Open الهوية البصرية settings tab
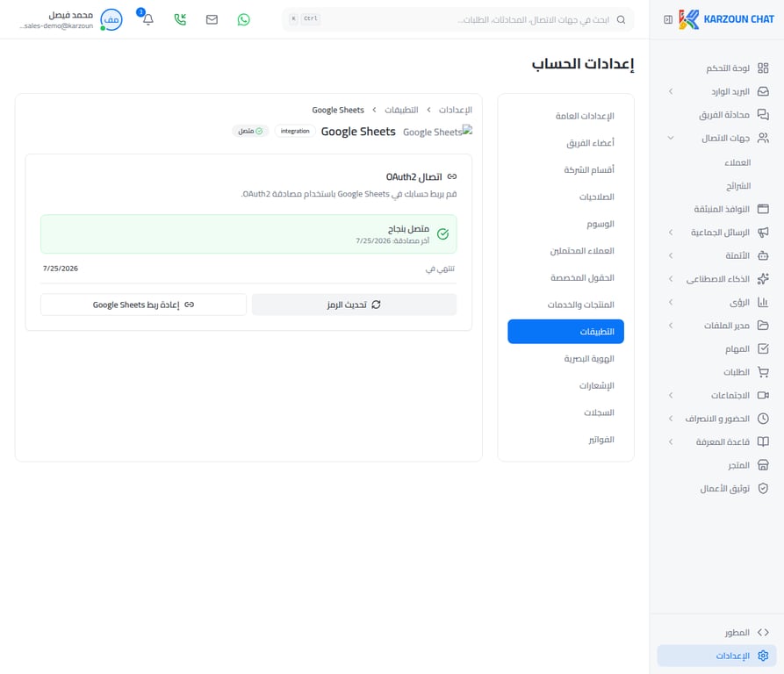 [565, 359]
